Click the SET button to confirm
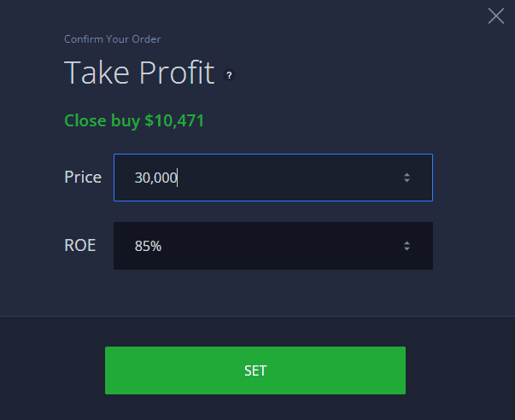The width and height of the screenshot is (515, 420). [255, 370]
